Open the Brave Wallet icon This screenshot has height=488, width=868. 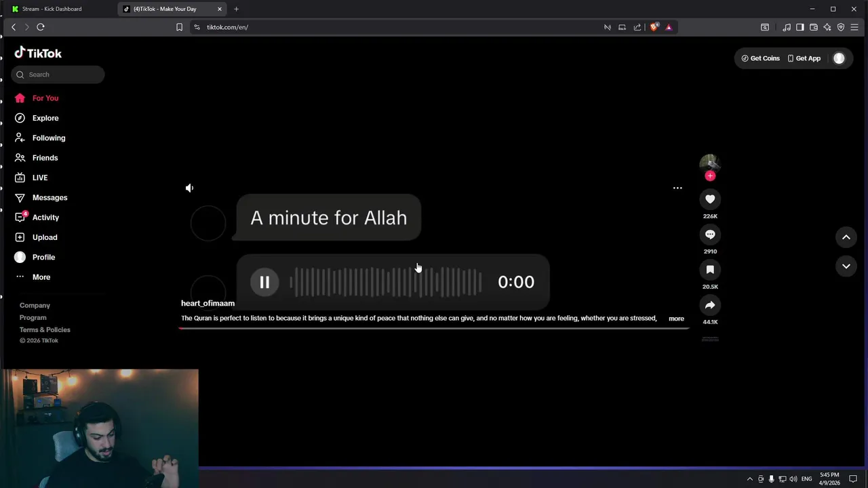(x=814, y=27)
